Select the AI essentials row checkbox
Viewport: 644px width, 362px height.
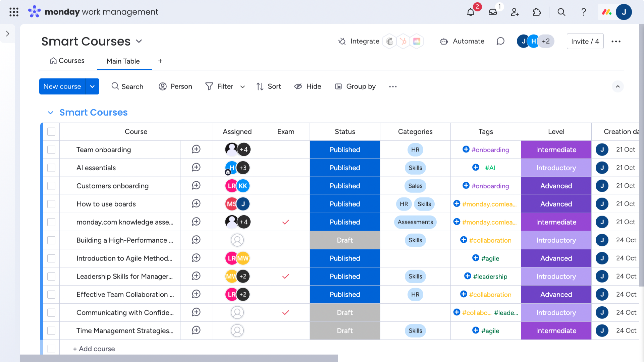pyautogui.click(x=51, y=168)
